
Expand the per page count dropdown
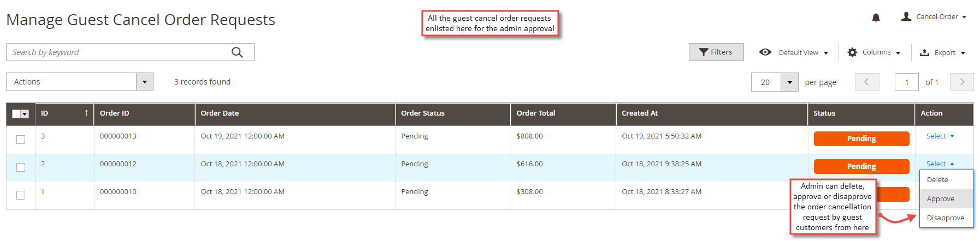tap(789, 82)
